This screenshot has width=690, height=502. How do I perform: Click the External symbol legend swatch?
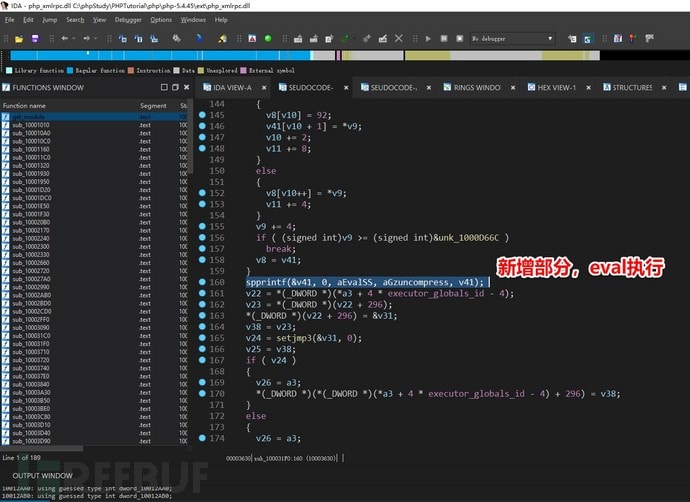coord(243,70)
